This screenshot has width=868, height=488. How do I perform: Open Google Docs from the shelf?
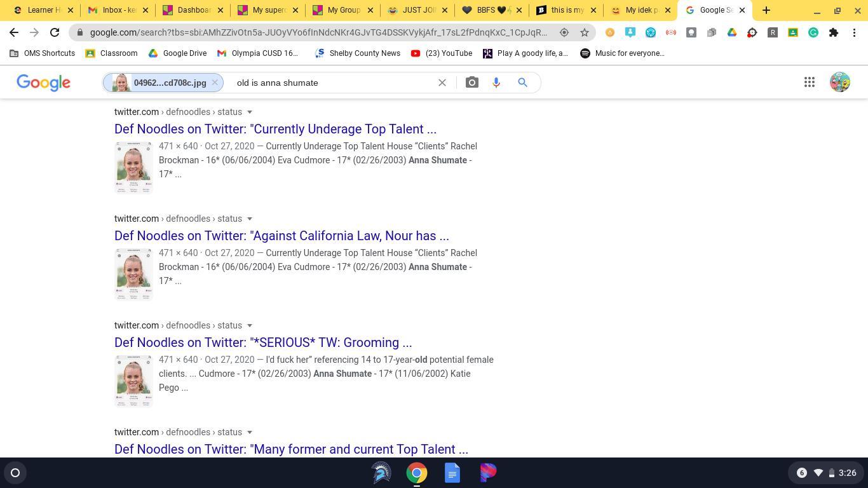pos(452,473)
